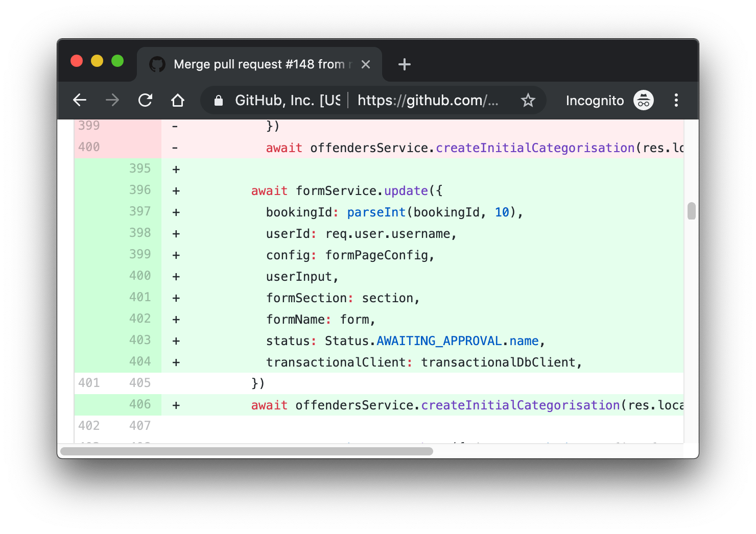Open the Chrome three-dot menu
Viewport: 756px width, 534px height.
tap(676, 100)
